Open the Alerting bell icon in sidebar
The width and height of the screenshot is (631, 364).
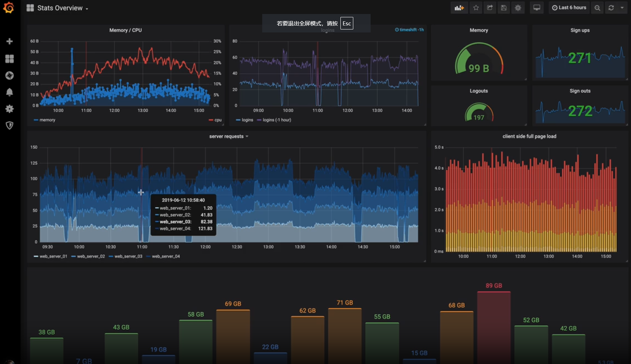[10, 92]
